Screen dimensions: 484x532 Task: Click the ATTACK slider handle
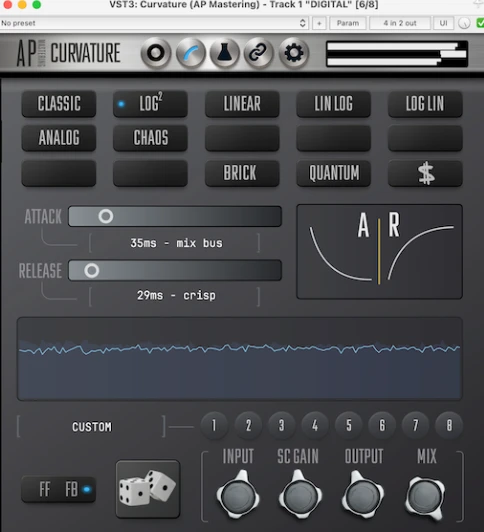pos(106,216)
